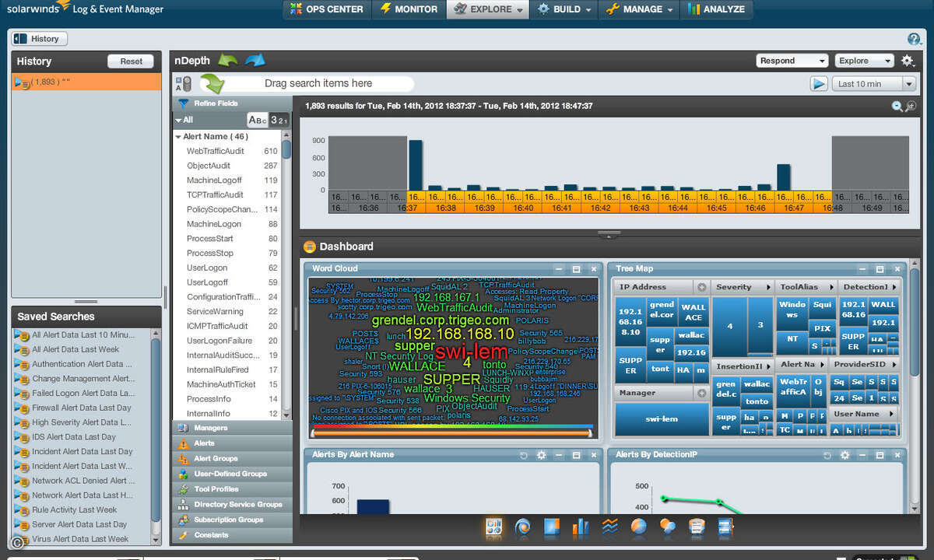Click swi-lem in the Word Cloud
934x560 pixels.
[472, 352]
